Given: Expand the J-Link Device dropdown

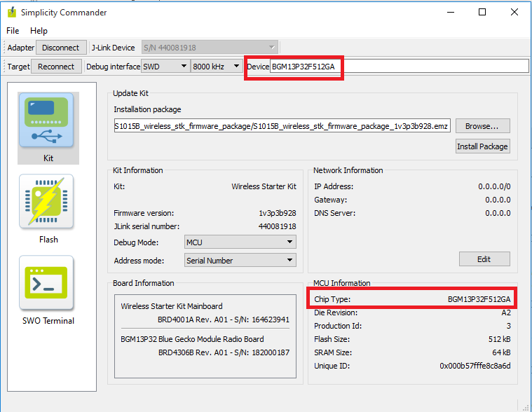Looking at the screenshot, I should (210, 48).
